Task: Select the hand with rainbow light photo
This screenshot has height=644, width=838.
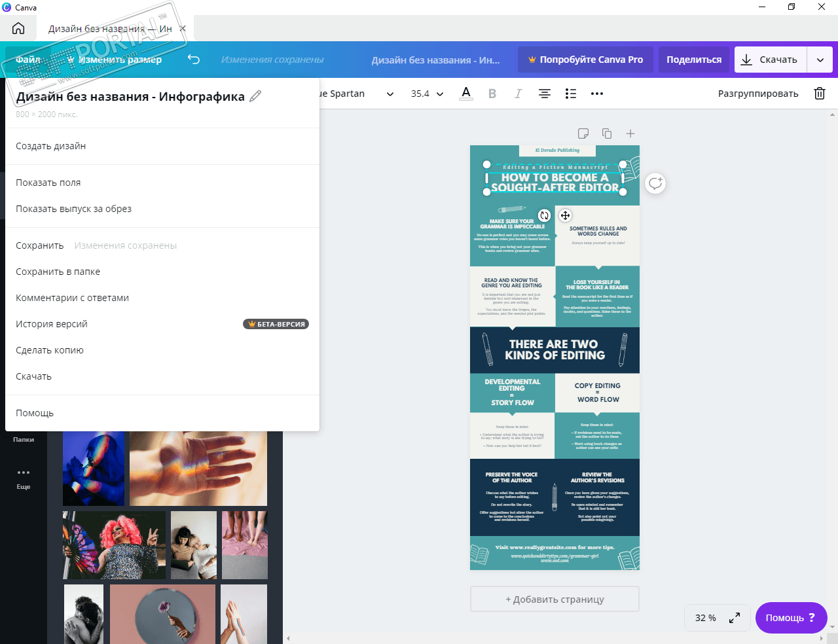Action: click(x=198, y=469)
